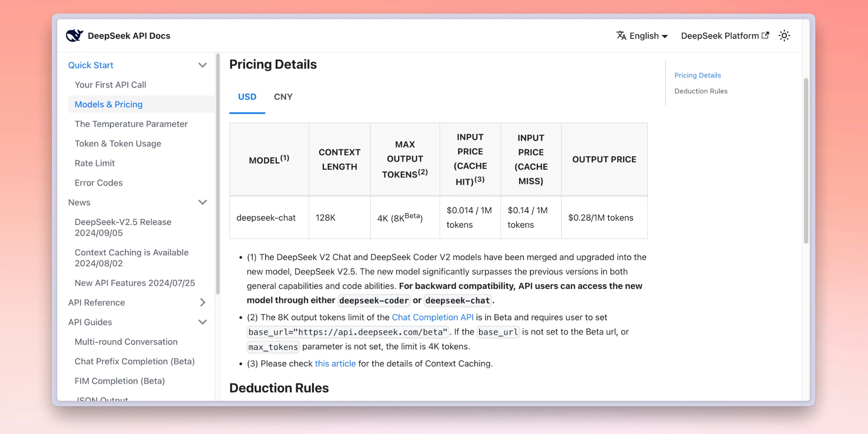Toggle light/dark theme sun icon
This screenshot has width=868, height=434.
pyautogui.click(x=784, y=36)
